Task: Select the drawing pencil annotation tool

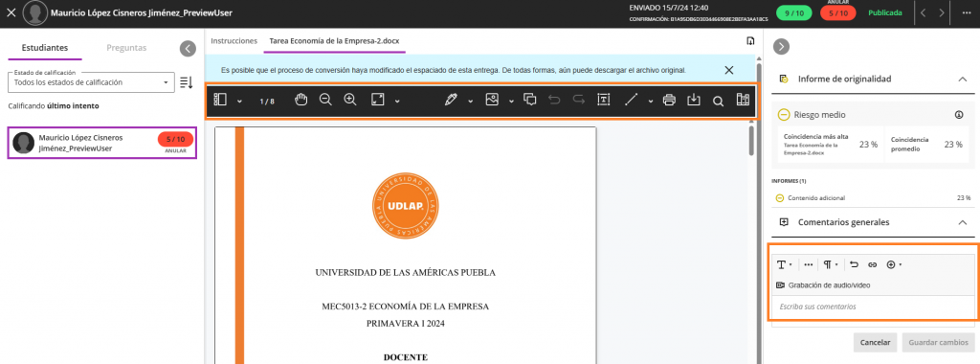Action: pos(450,100)
